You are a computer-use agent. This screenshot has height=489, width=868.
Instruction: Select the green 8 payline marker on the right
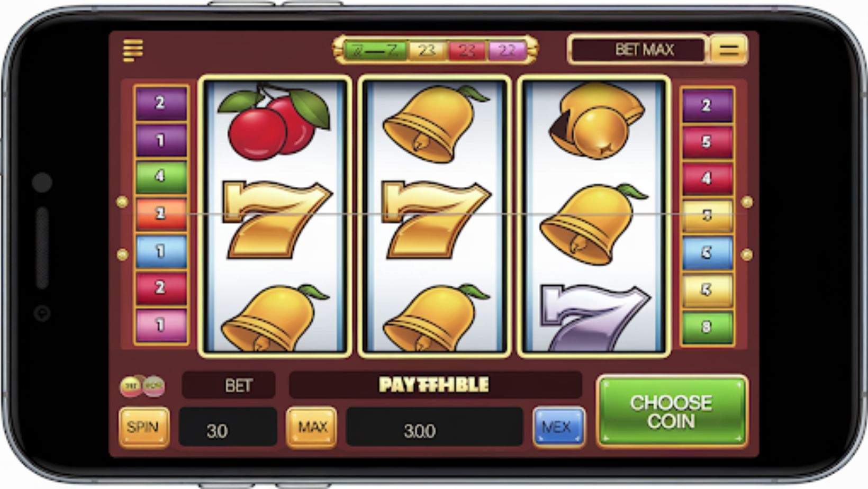coord(707,327)
